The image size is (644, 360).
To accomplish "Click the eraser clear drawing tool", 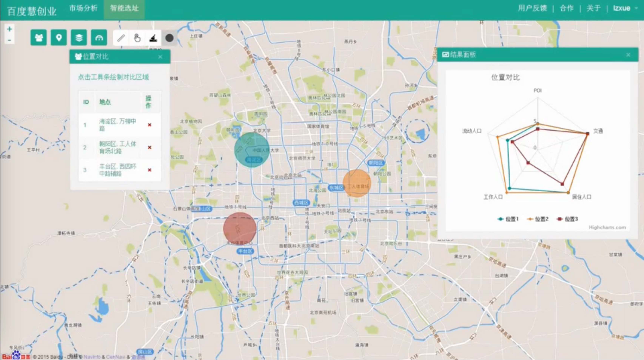I will (x=153, y=38).
